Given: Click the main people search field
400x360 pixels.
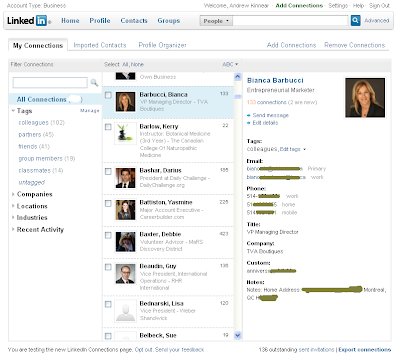Looking at the screenshot, I should coord(290,21).
